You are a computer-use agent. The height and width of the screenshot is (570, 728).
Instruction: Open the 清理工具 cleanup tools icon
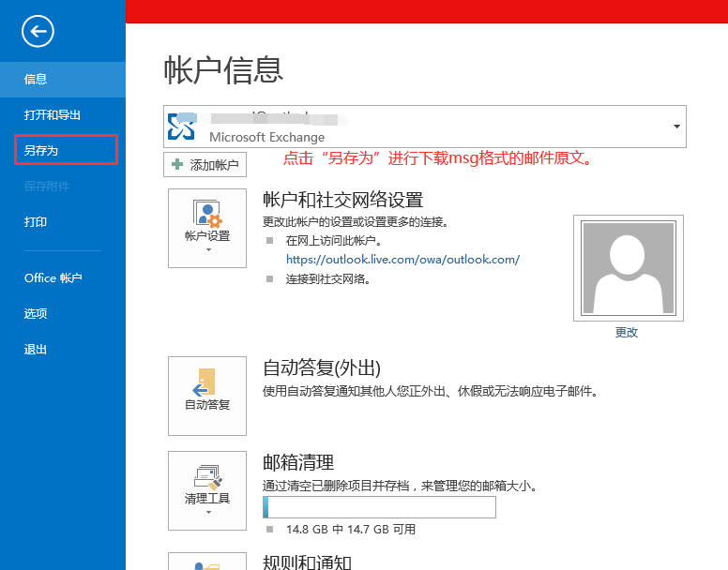207,490
